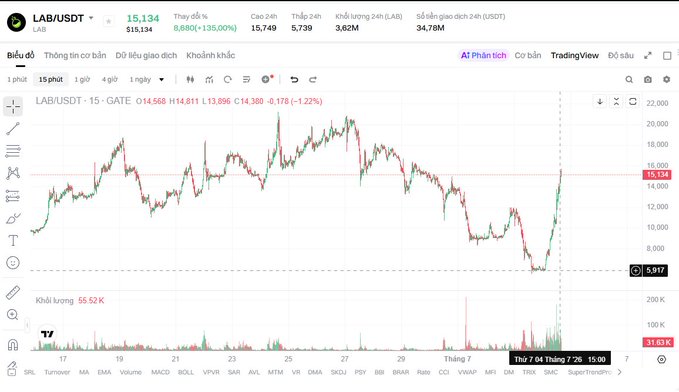This screenshot has height=392, width=679.
Task: Switch to Độ sâu depth view
Action: [621, 55]
